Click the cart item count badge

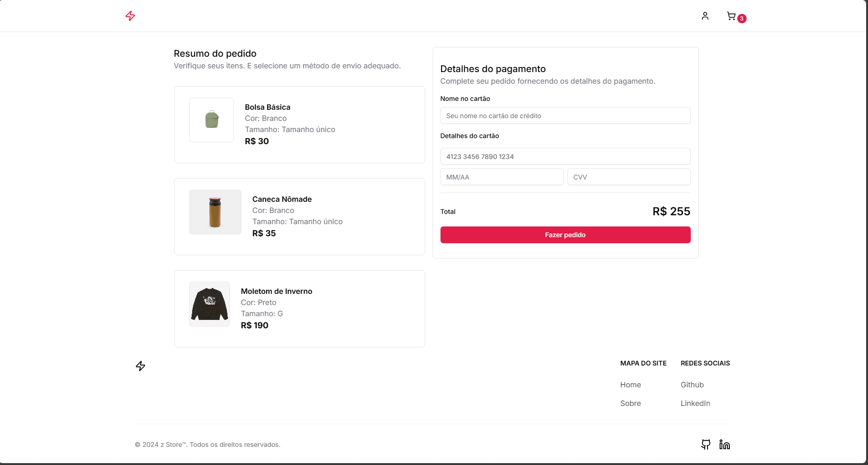pyautogui.click(x=742, y=19)
